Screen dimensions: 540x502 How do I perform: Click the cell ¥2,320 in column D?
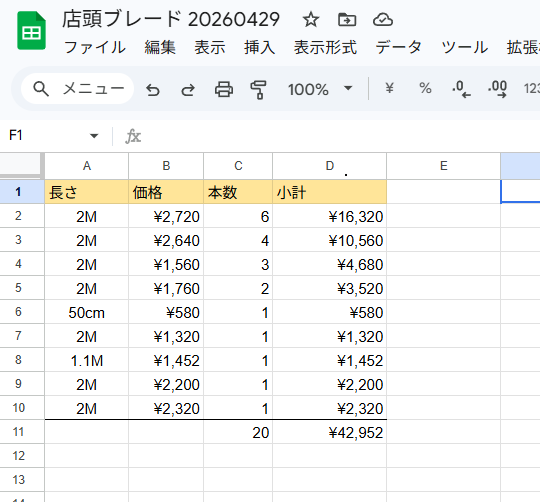[x=330, y=408]
